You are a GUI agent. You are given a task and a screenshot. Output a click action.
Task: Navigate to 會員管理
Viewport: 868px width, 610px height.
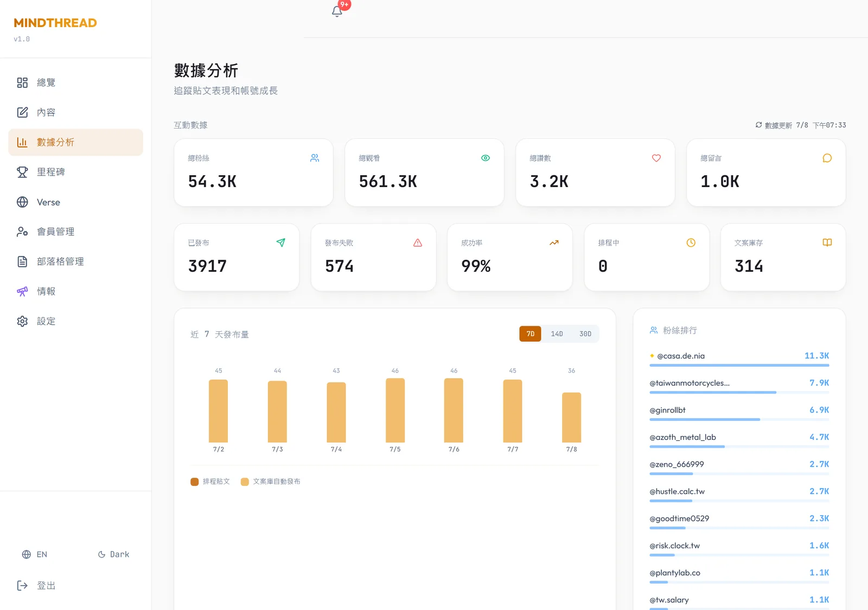75,232
